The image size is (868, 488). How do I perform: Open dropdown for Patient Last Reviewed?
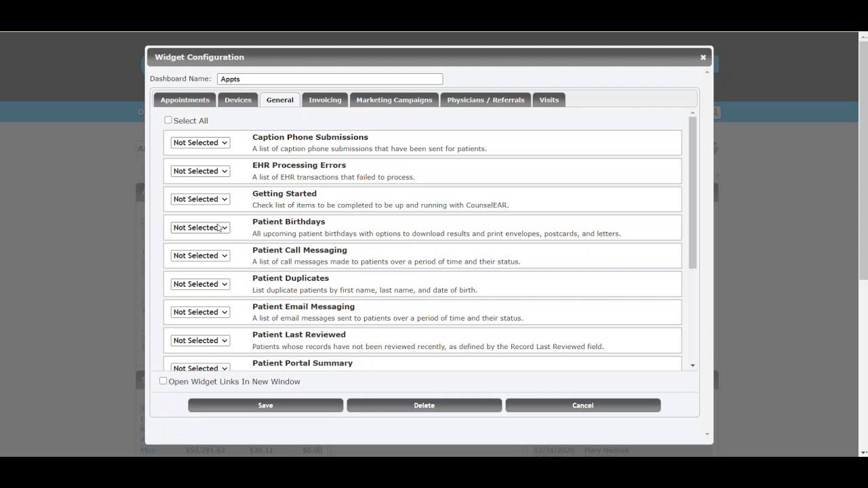pyautogui.click(x=200, y=341)
